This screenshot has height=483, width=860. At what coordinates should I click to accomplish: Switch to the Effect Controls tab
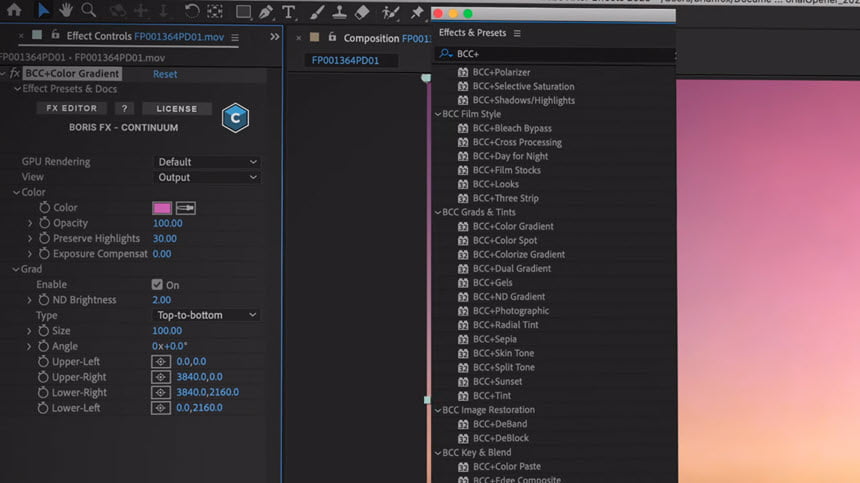click(x=145, y=36)
